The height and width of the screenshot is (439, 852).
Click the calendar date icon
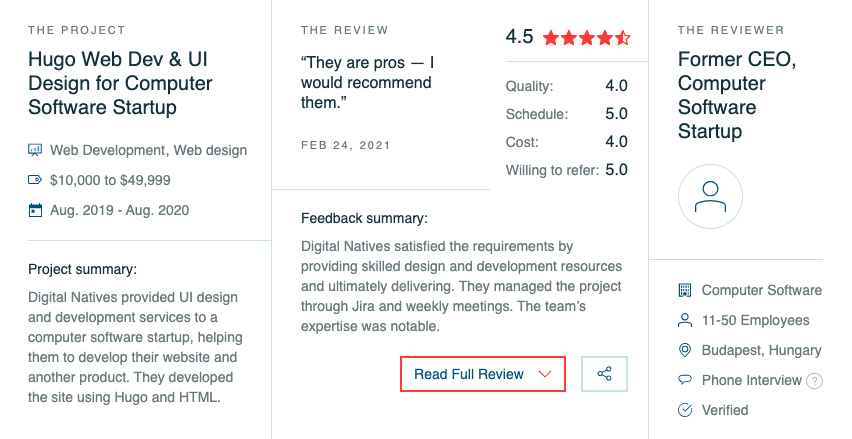click(35, 210)
